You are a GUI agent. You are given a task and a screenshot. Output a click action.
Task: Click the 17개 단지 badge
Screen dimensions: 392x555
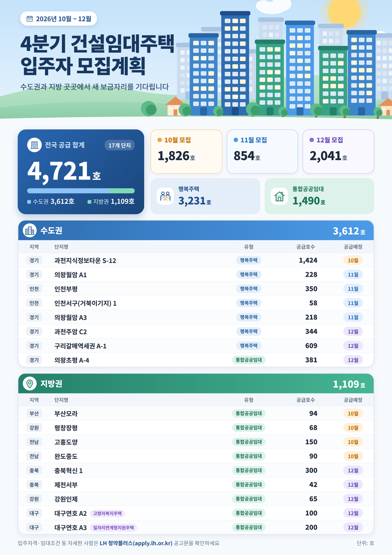120,145
